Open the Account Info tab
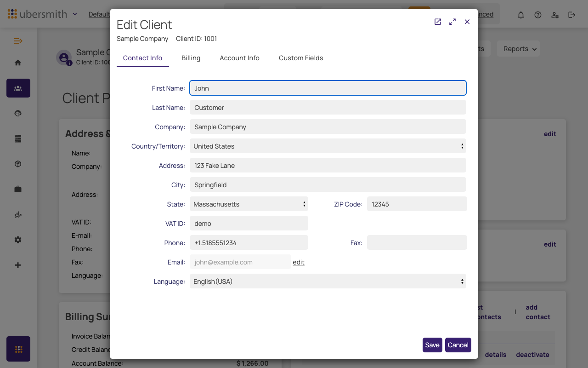 point(240,58)
